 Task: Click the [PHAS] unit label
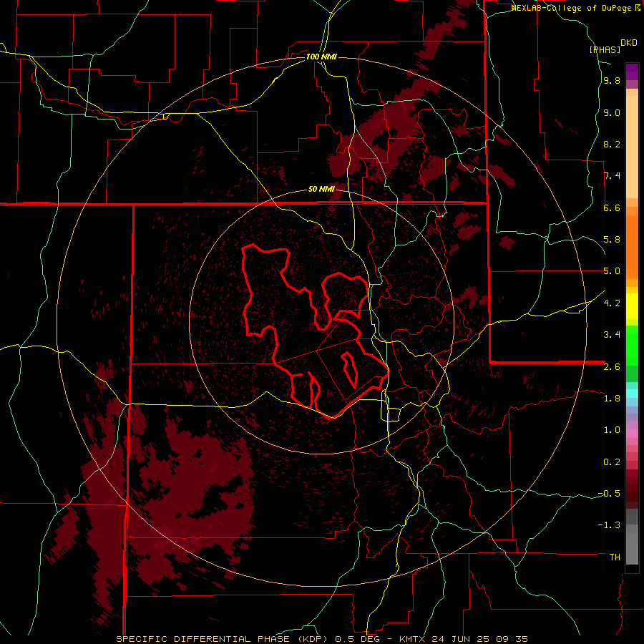click(605, 49)
